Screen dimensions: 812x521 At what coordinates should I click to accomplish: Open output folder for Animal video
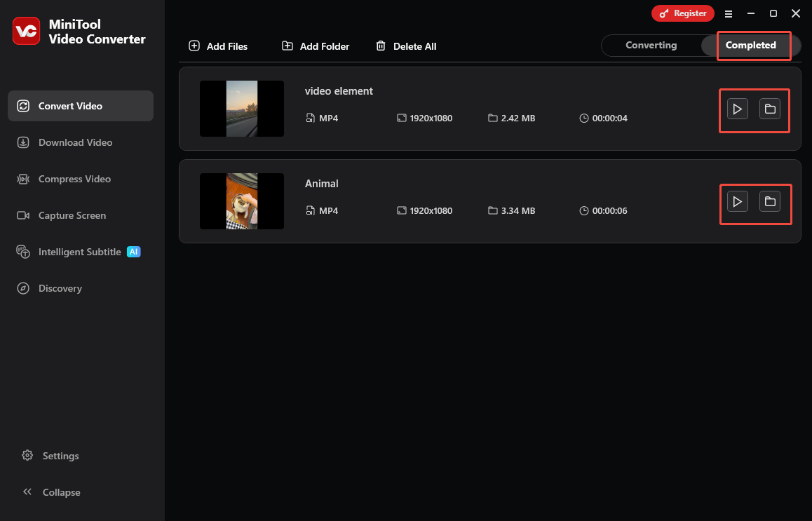770,201
